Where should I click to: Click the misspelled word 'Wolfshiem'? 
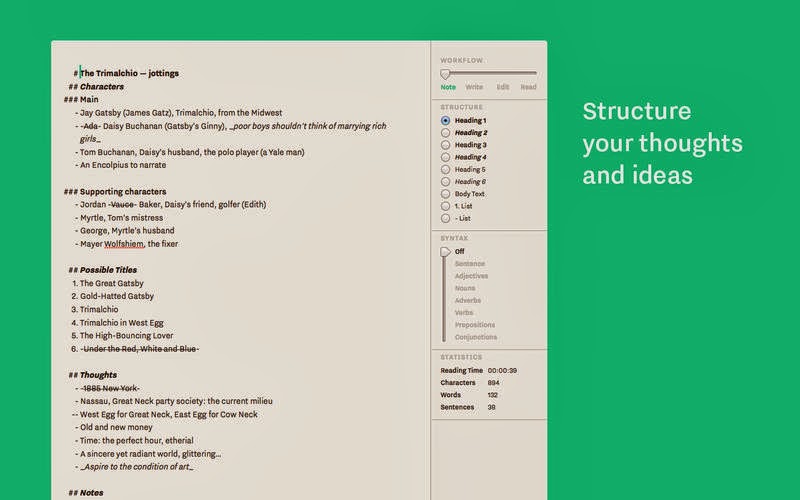tap(124, 244)
